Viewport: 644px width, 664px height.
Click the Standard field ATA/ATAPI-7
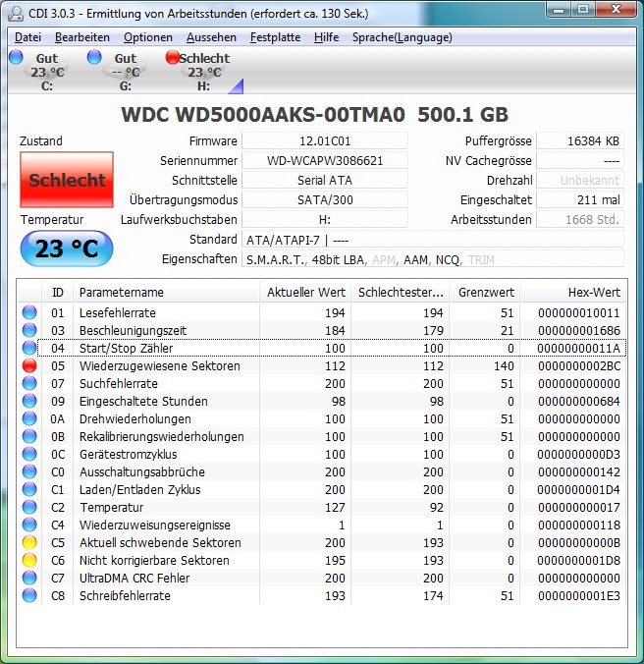pos(432,240)
